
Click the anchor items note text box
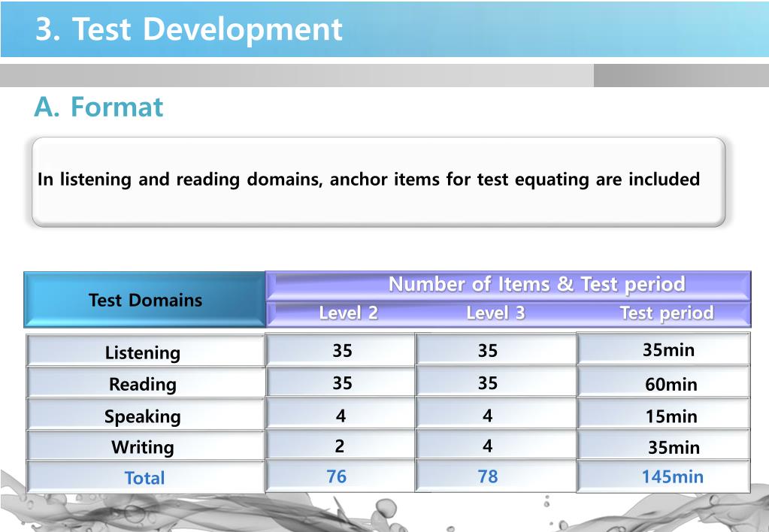point(379,182)
